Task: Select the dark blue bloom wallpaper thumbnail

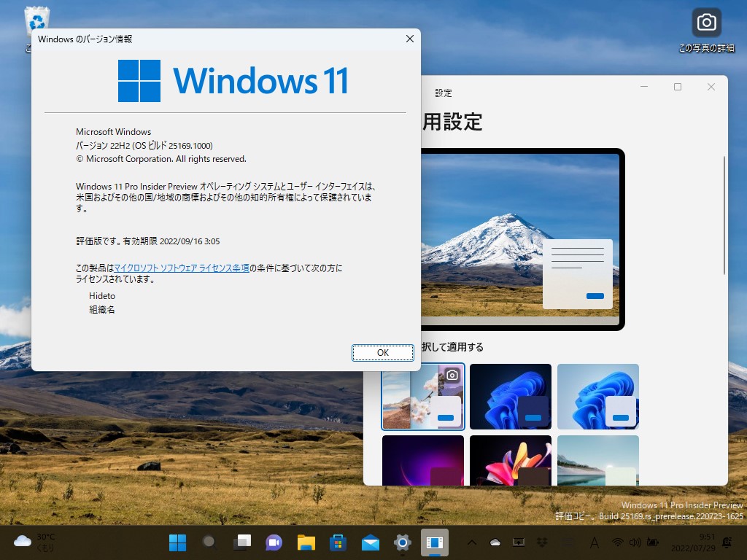Action: 510,396
